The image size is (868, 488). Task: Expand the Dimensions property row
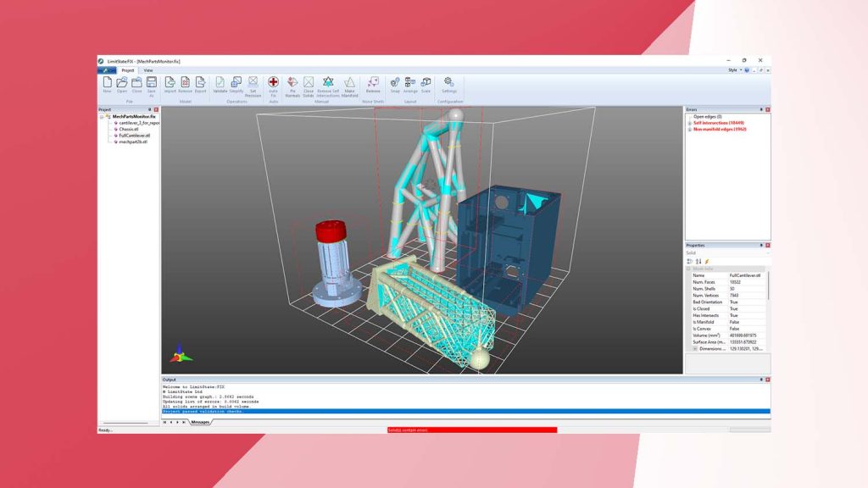click(695, 349)
